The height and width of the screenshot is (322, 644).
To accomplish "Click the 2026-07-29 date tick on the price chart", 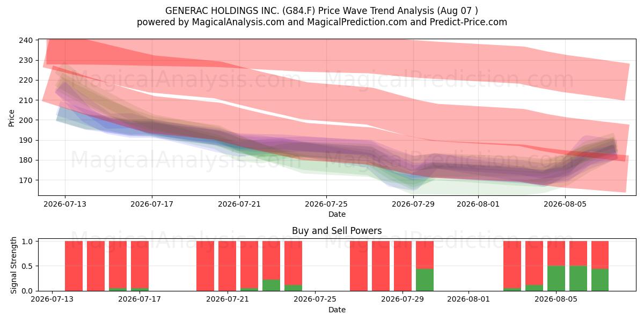I will coord(413,204).
